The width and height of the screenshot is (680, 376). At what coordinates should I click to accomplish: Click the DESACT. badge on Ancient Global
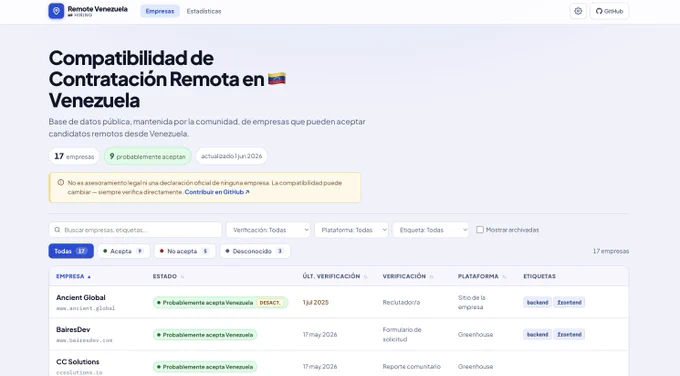click(x=270, y=303)
